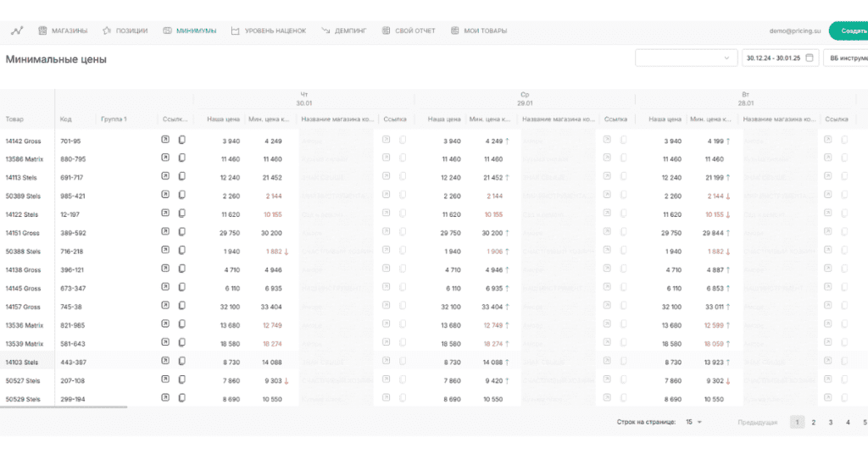Copy link for 14138 Gross row
This screenshot has width=868, height=454.
(x=181, y=269)
